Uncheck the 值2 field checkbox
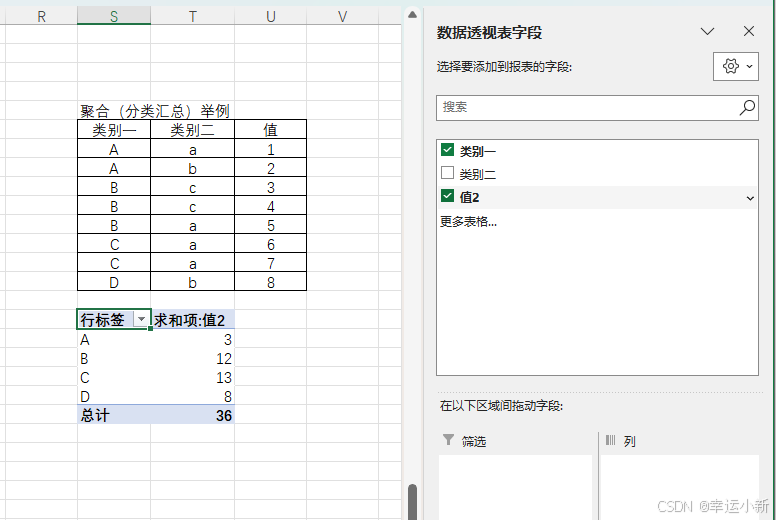Screen dimensions: 776x520 point(447,196)
